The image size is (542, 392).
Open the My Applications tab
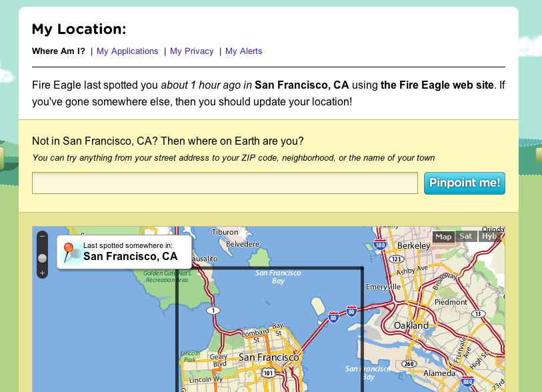[x=127, y=51]
